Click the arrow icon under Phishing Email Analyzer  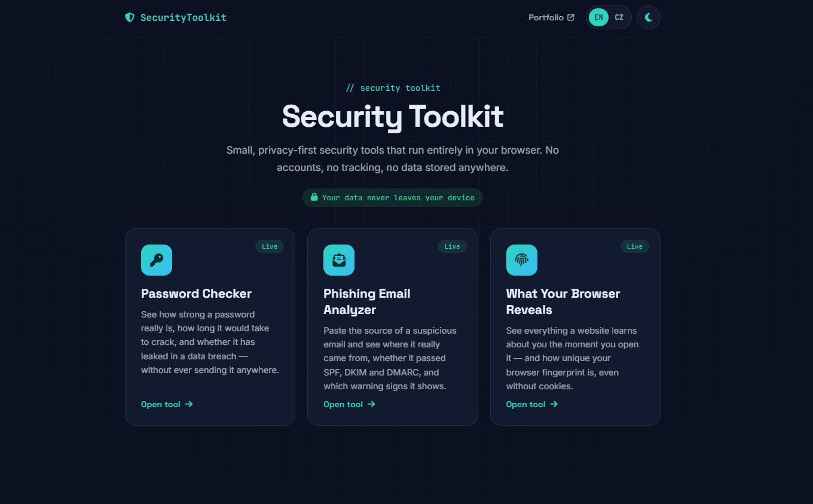click(371, 404)
